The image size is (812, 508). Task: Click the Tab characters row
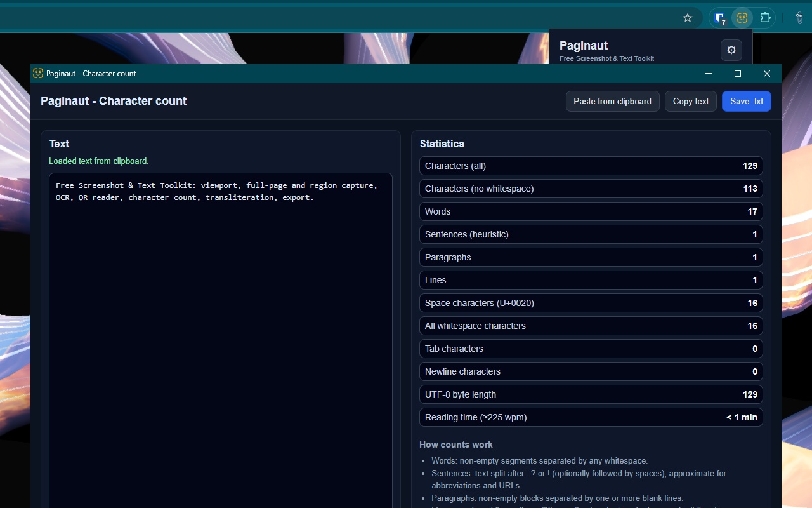point(591,349)
